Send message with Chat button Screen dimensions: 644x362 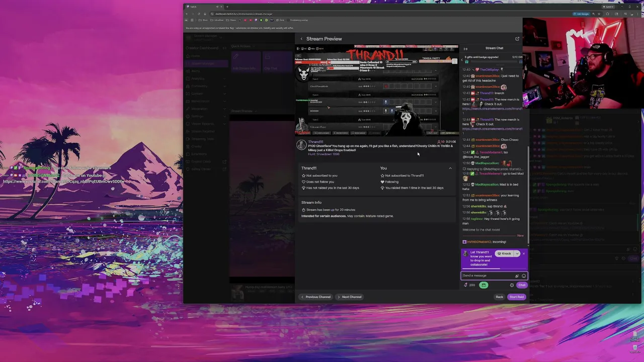[x=522, y=285]
